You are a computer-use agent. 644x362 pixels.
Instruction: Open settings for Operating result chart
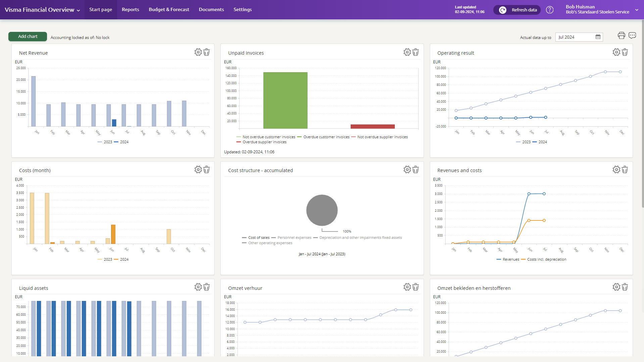coord(616,52)
